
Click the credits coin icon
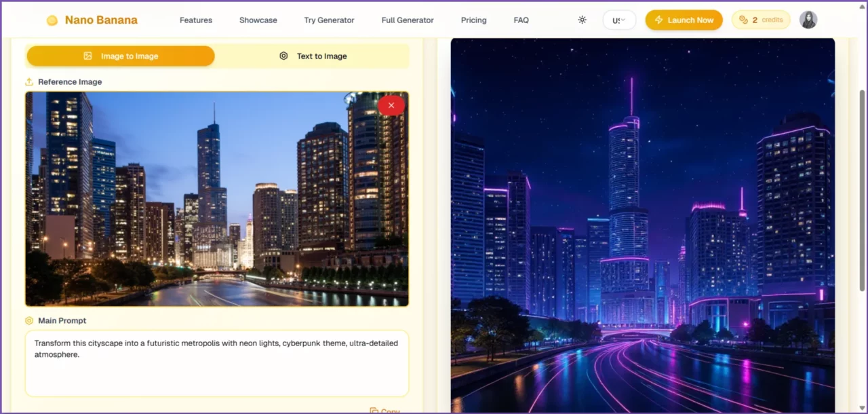coord(743,20)
